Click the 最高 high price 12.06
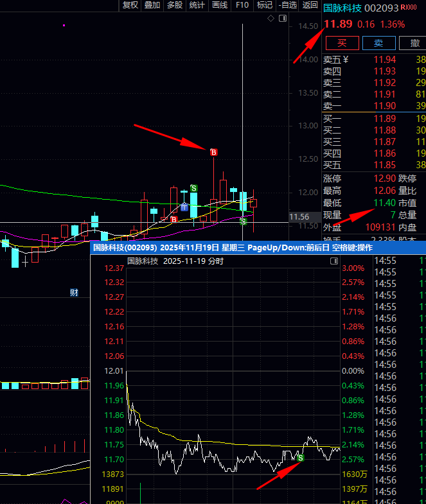The image size is (426, 504). (x=385, y=191)
